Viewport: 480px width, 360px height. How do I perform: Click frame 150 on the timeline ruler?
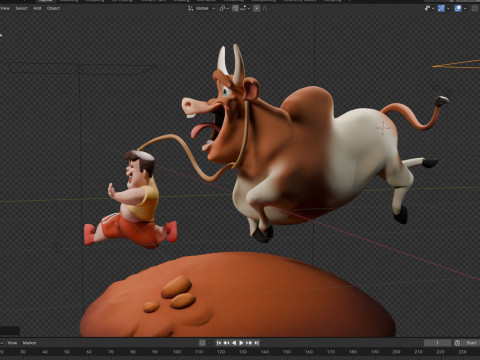click(287, 352)
